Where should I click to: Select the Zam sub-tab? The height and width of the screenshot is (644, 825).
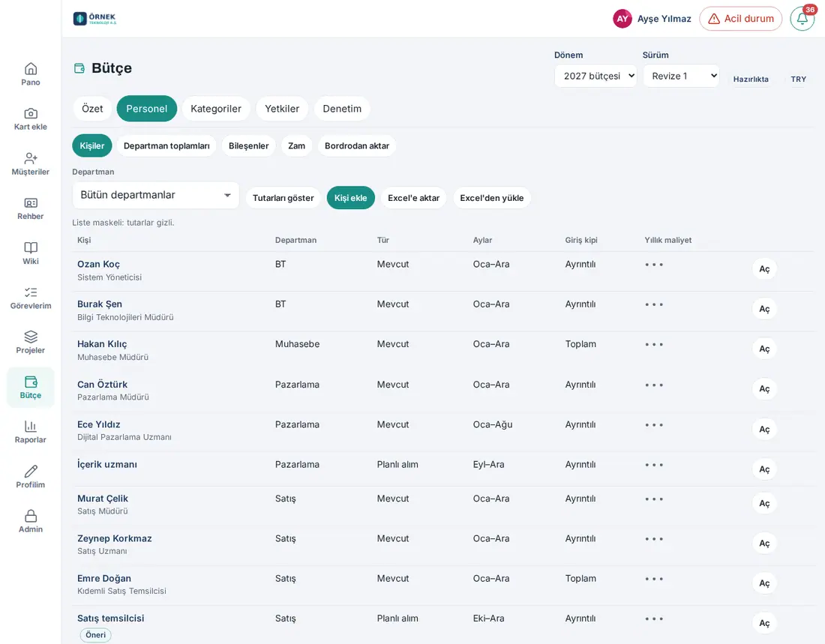click(x=297, y=145)
